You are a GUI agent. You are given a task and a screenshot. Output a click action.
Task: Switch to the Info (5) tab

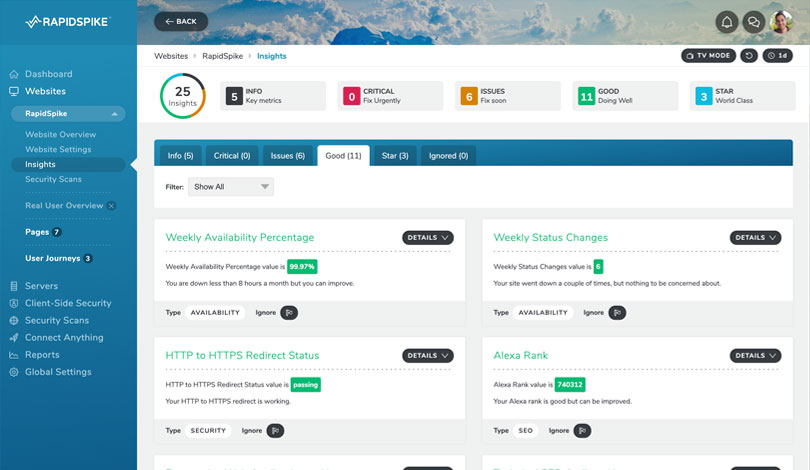tap(180, 155)
